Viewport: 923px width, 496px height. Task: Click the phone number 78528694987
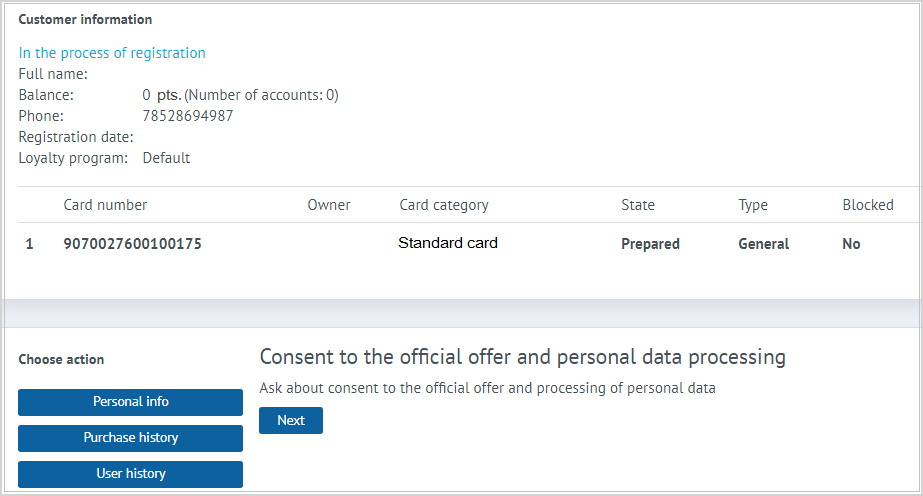pos(188,116)
